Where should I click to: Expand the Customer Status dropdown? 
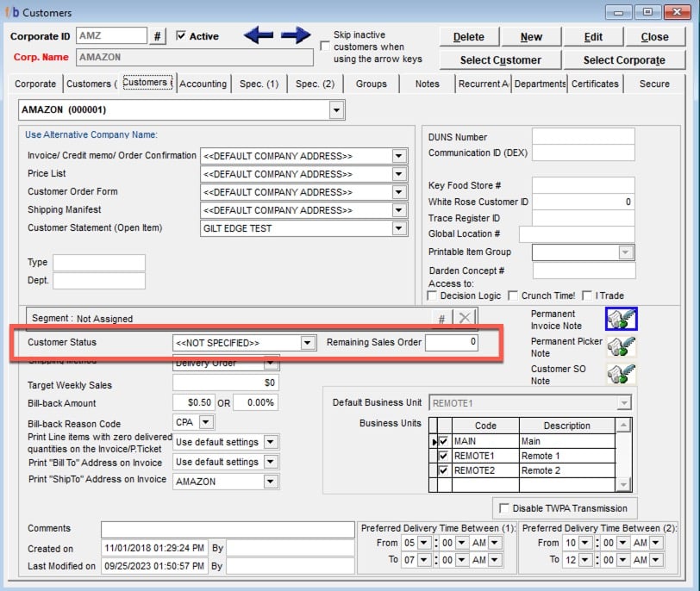click(307, 343)
